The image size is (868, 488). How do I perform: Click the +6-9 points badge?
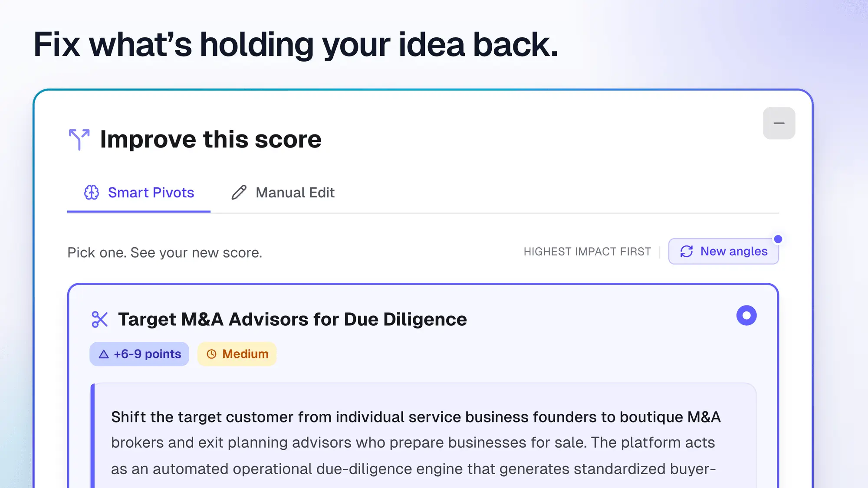point(139,354)
